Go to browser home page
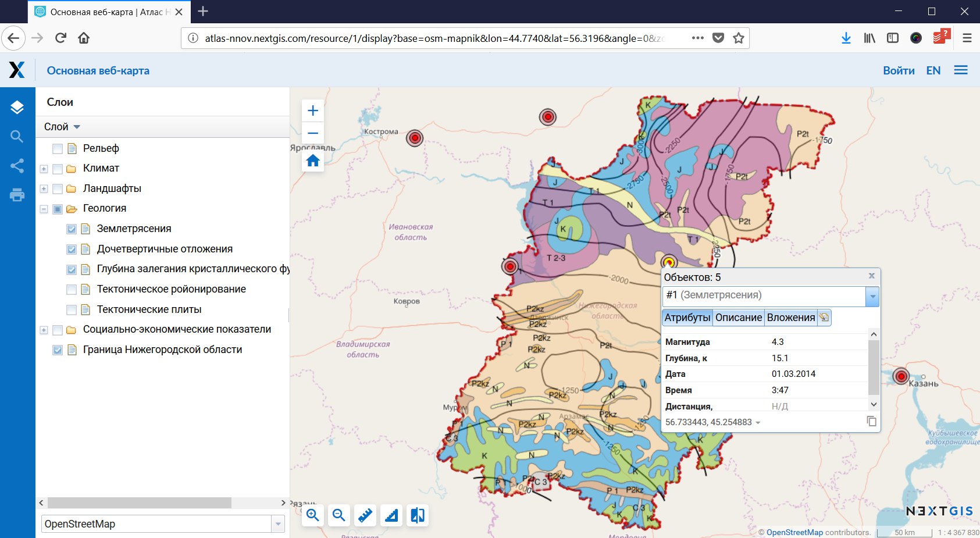The height and width of the screenshot is (538, 980). [84, 38]
